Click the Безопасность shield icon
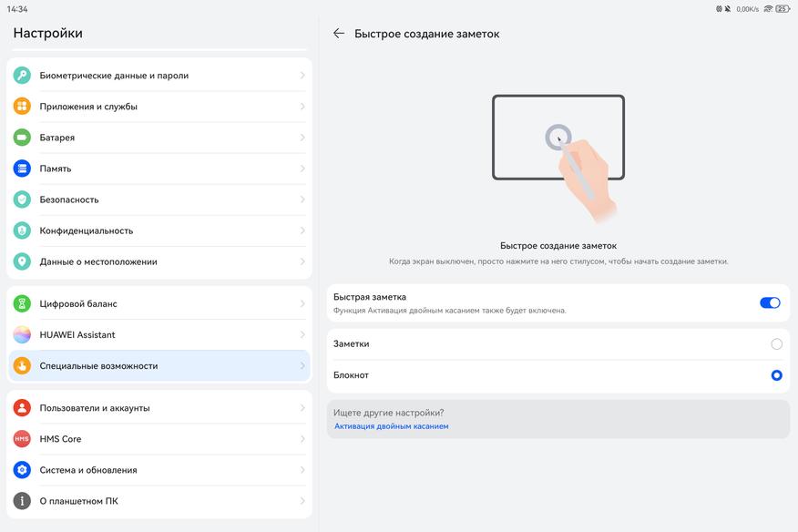 (22, 199)
